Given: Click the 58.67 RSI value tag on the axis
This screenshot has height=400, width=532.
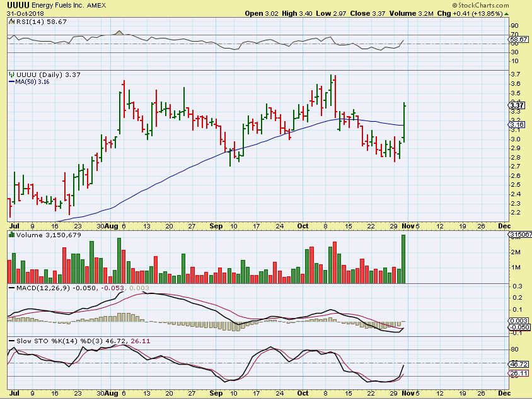Looking at the screenshot, I should pos(518,39).
